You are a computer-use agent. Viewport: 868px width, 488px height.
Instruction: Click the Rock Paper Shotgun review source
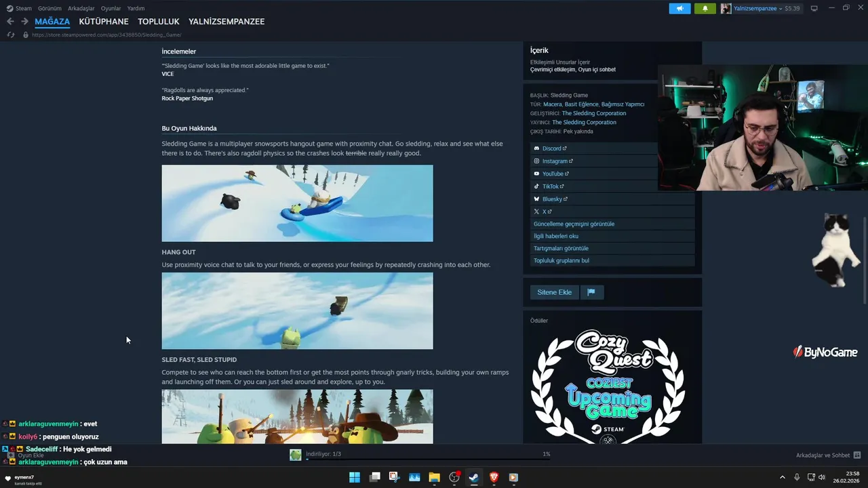pos(187,98)
